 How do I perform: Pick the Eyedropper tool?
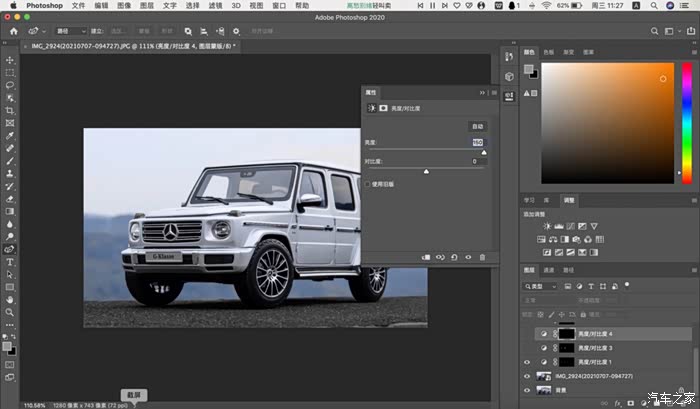pos(10,135)
